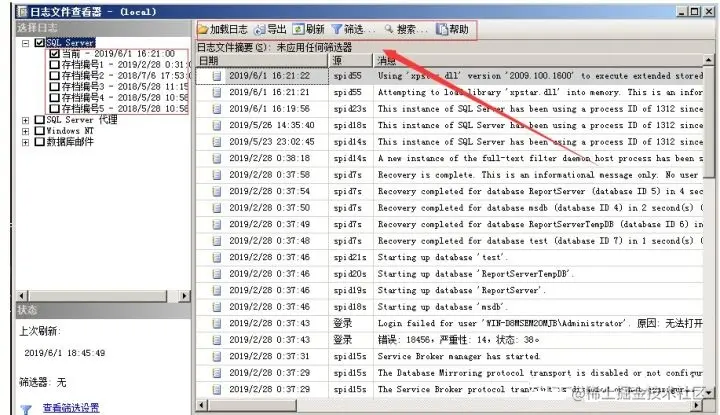
Task: Click the filter funnel icon beside 查看筛选设置
Action: click(26, 409)
